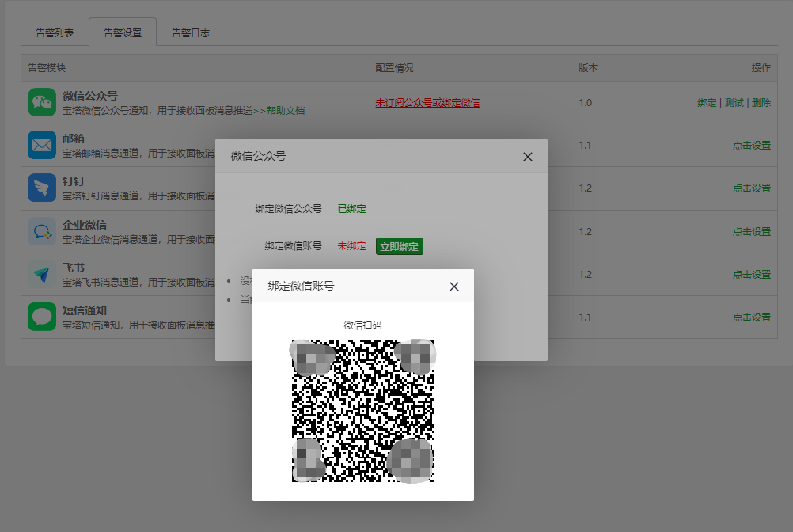Click the 版本 column header
The height and width of the screenshot is (532, 793).
[x=588, y=68]
